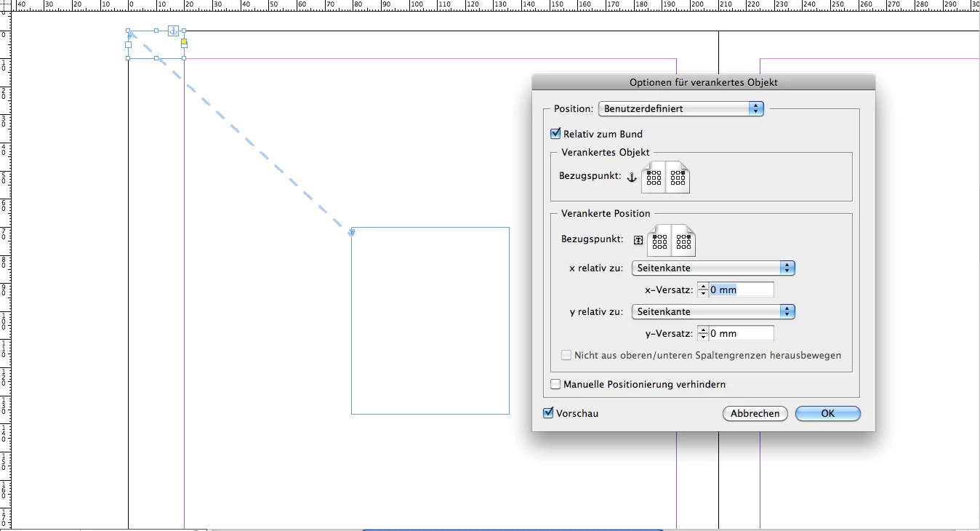Click the Verankerte Position group label
Viewport: 980px width, 531px height.
[x=606, y=213]
